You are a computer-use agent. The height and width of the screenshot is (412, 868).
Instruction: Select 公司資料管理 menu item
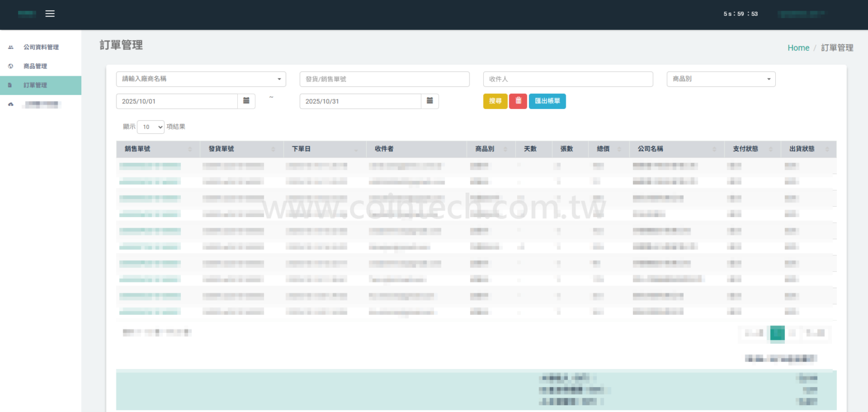(41, 47)
